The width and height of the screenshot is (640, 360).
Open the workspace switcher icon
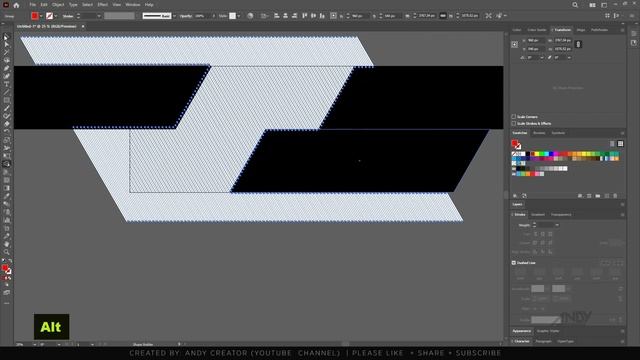604,5
